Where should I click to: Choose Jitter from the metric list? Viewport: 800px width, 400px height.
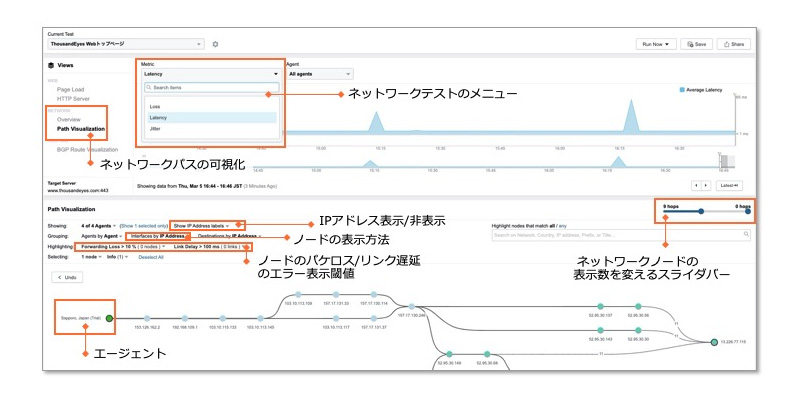pos(155,128)
